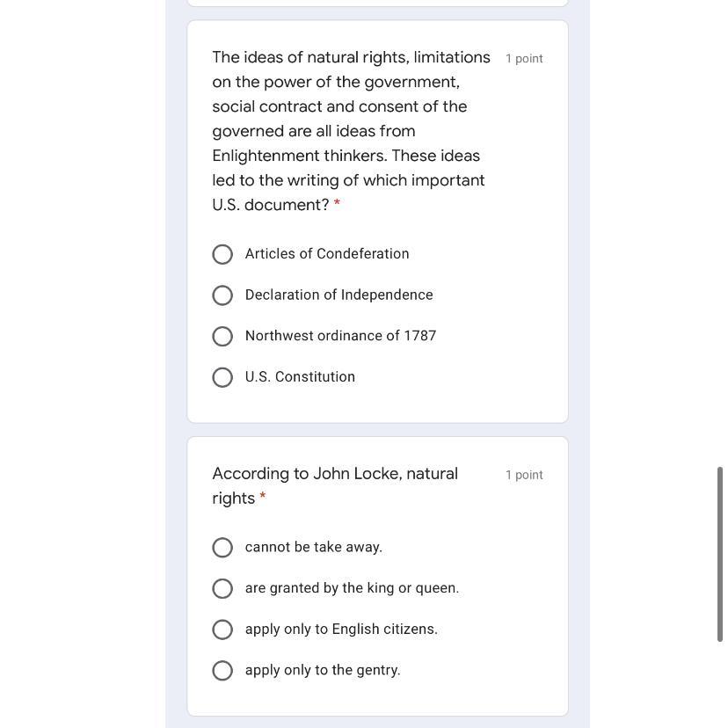Click '1 point' beside the John Locke question
Viewport: 728px width, 728px height.
point(524,475)
